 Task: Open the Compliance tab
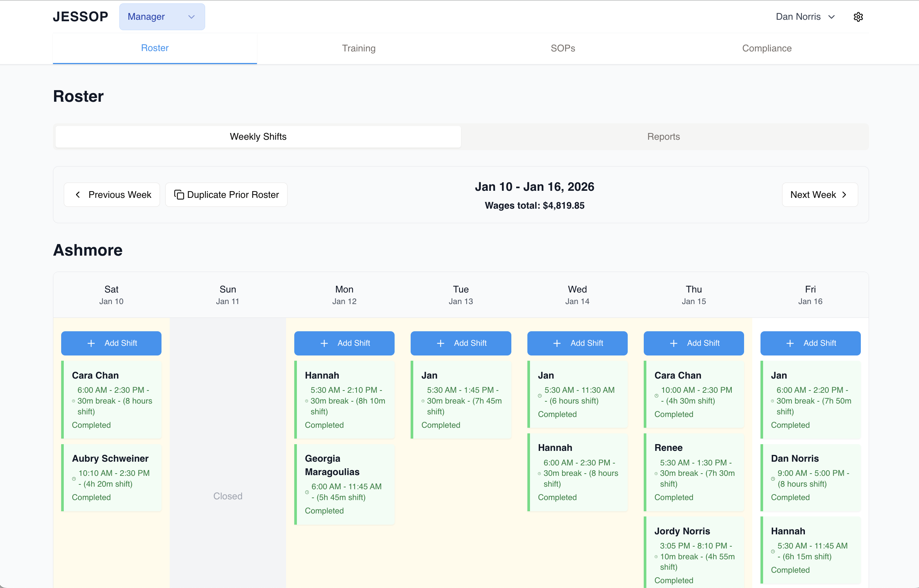[766, 48]
